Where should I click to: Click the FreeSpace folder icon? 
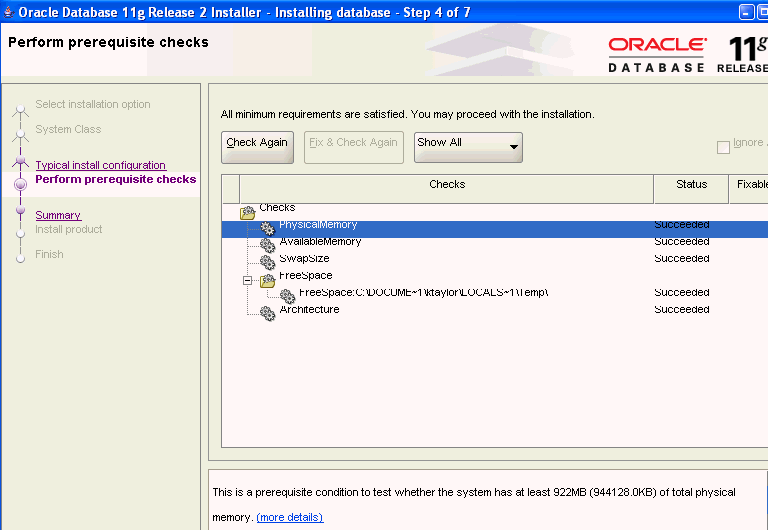point(267,280)
